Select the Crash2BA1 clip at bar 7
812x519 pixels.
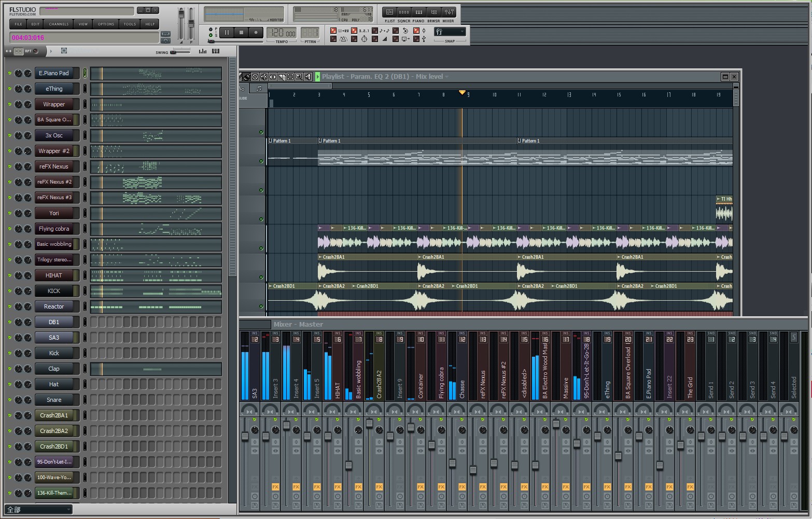tap(468, 269)
